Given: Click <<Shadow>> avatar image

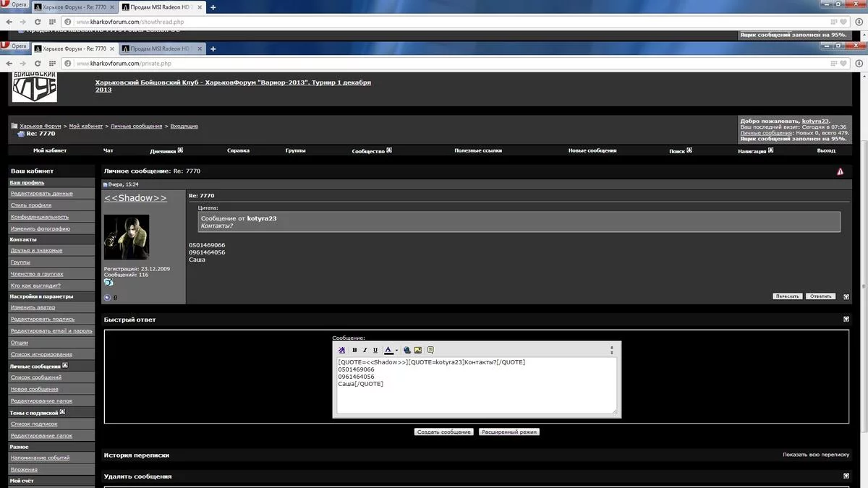Looking at the screenshot, I should coord(127,237).
